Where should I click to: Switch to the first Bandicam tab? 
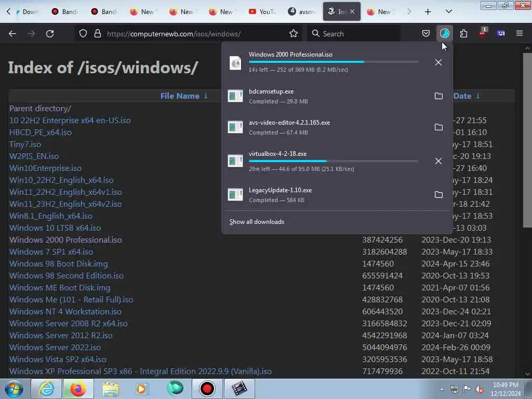click(65, 11)
